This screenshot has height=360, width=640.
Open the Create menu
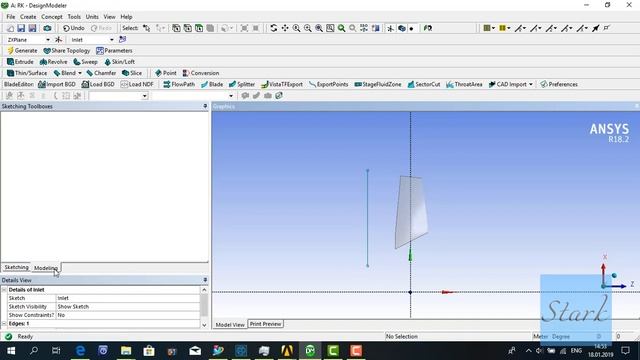[28, 17]
